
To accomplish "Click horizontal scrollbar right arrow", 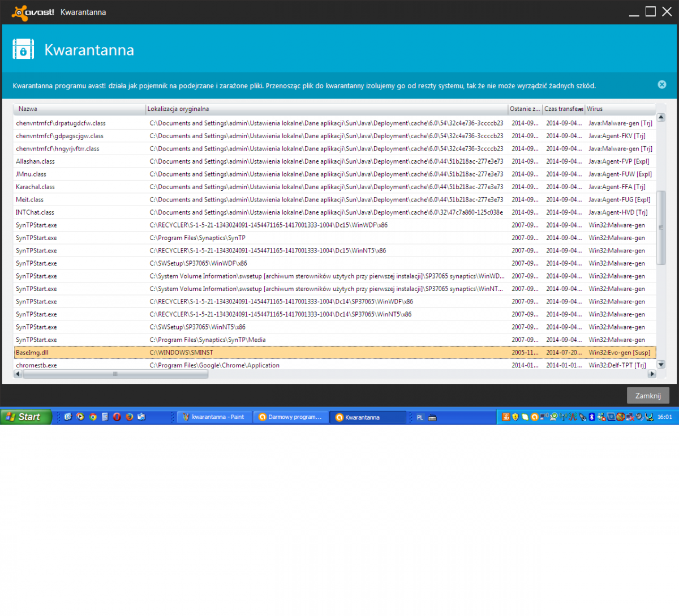I will [x=652, y=374].
